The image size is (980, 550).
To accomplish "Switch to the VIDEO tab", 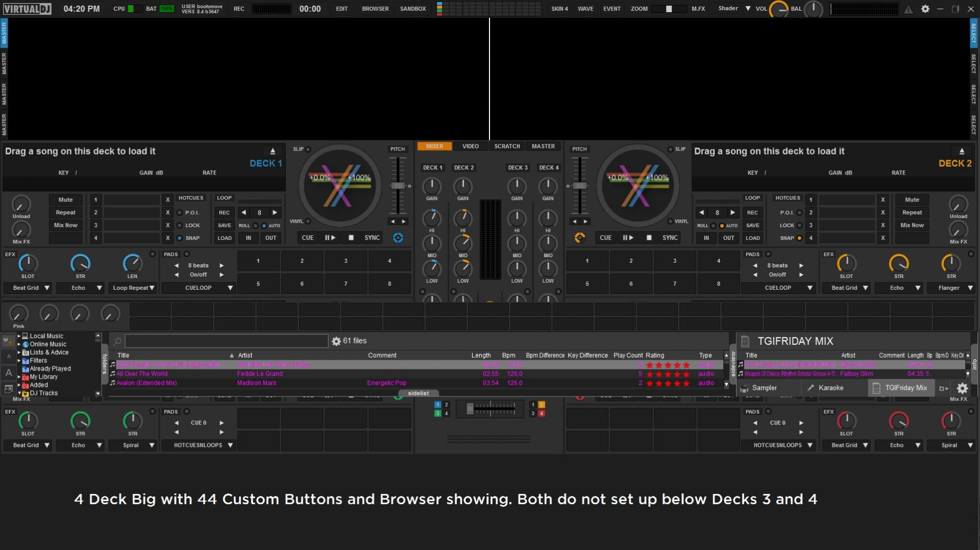I will (471, 146).
